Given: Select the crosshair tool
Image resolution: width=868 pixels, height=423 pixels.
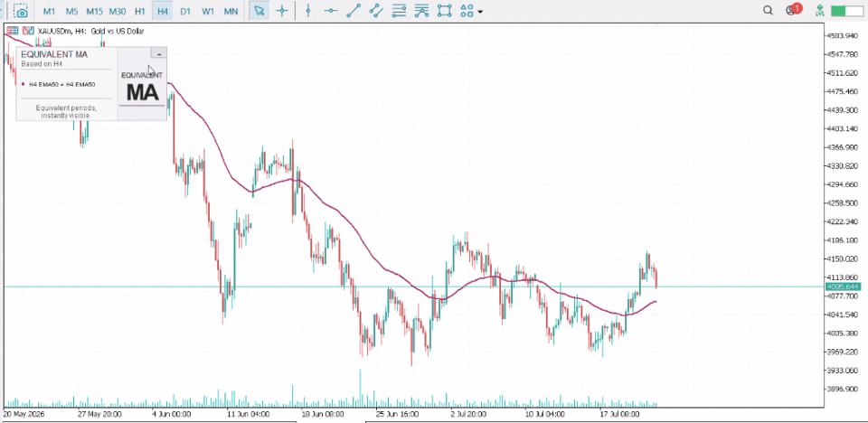Looking at the screenshot, I should [282, 11].
